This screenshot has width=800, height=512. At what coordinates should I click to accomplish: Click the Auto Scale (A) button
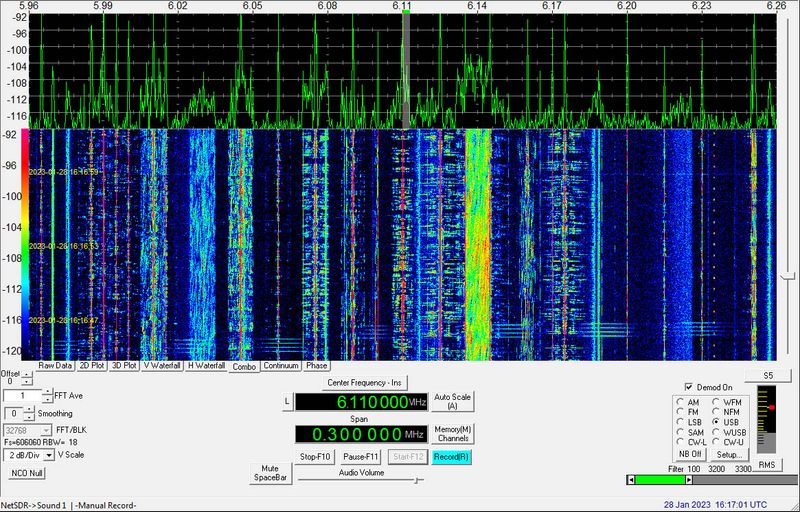click(452, 401)
